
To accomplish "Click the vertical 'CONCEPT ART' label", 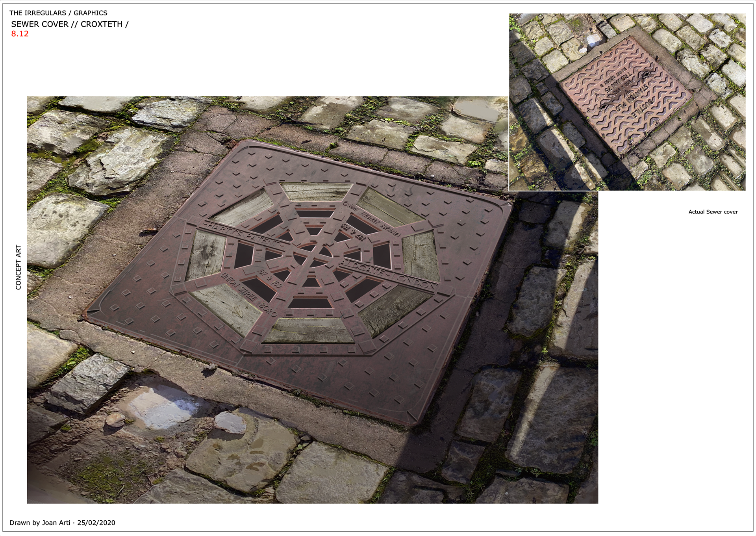I will (x=18, y=267).
